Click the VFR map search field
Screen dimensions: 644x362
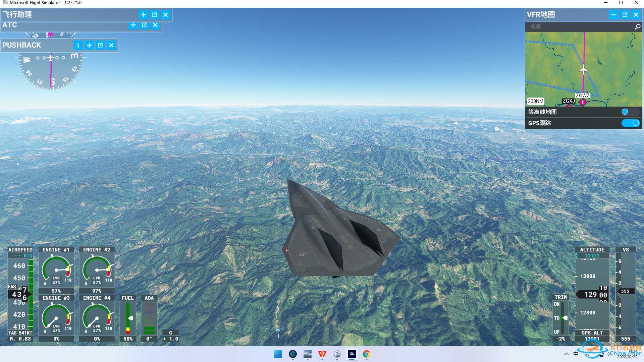coord(580,27)
